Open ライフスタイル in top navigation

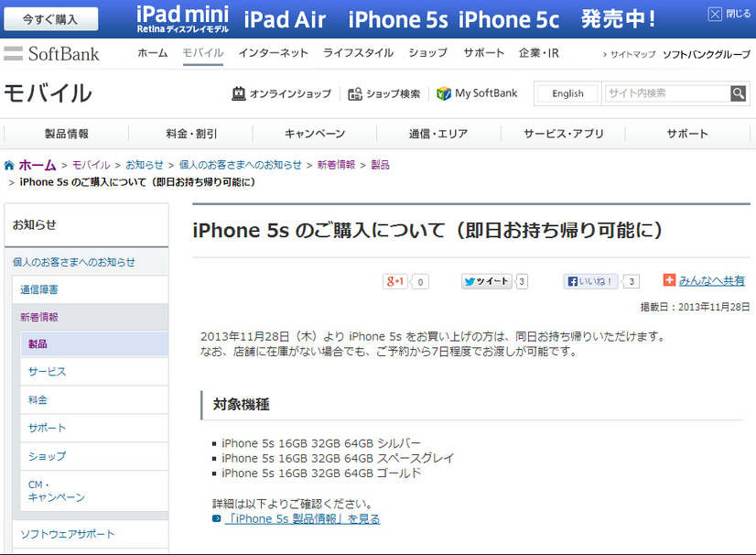[x=358, y=53]
